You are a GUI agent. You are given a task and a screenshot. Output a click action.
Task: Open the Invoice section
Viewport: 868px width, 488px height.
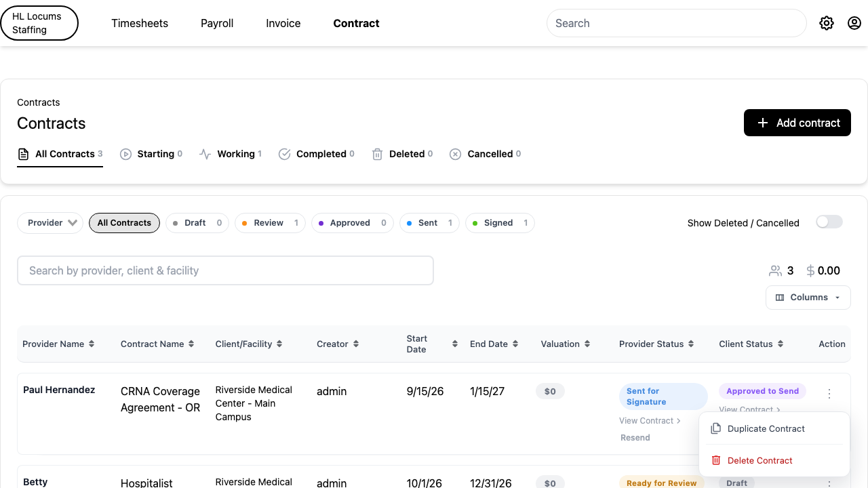pyautogui.click(x=283, y=23)
